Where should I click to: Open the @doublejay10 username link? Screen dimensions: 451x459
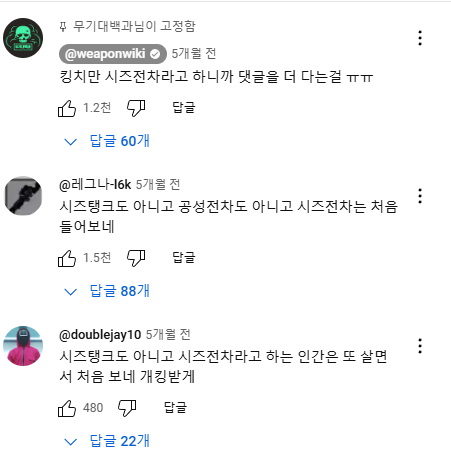click(x=100, y=334)
